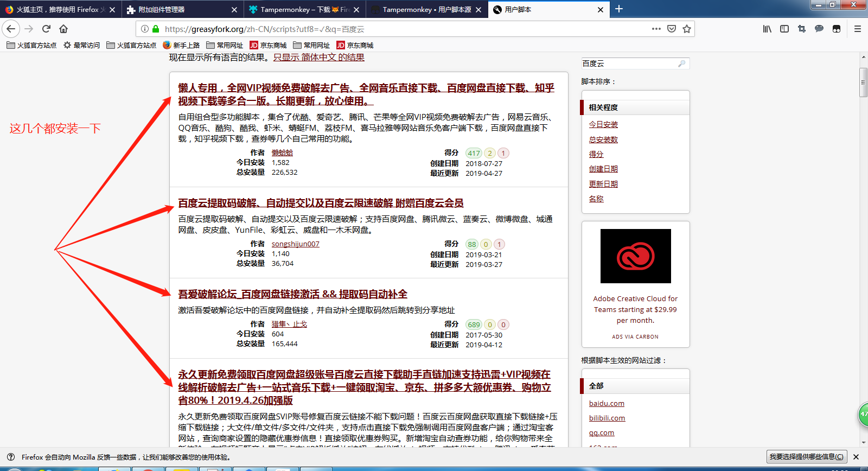Sort scripts by 名称
The height and width of the screenshot is (471, 868).
pyautogui.click(x=596, y=199)
